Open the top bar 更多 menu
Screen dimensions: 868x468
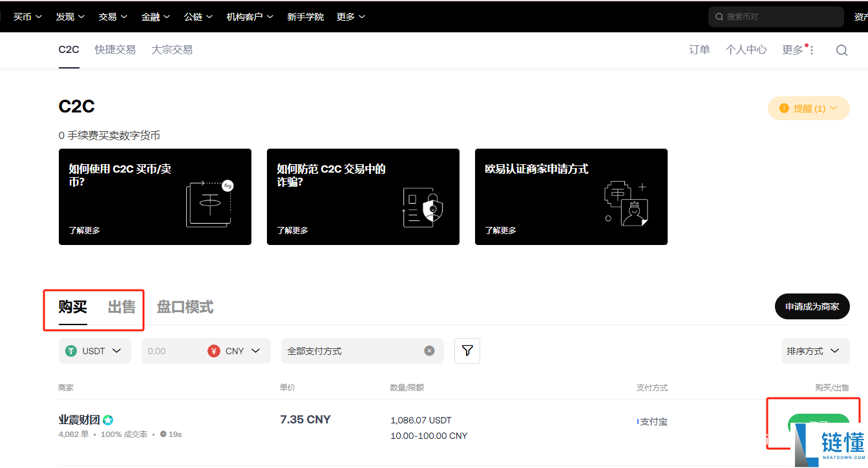coord(350,17)
